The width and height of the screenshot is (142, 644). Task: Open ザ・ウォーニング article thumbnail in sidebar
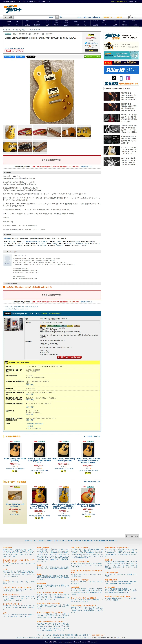[x=112, y=118]
